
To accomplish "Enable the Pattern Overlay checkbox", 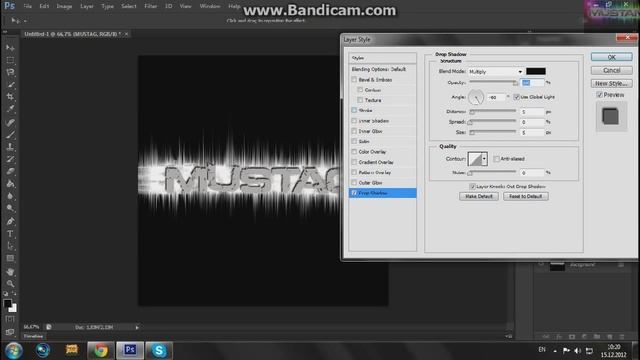I will click(354, 172).
